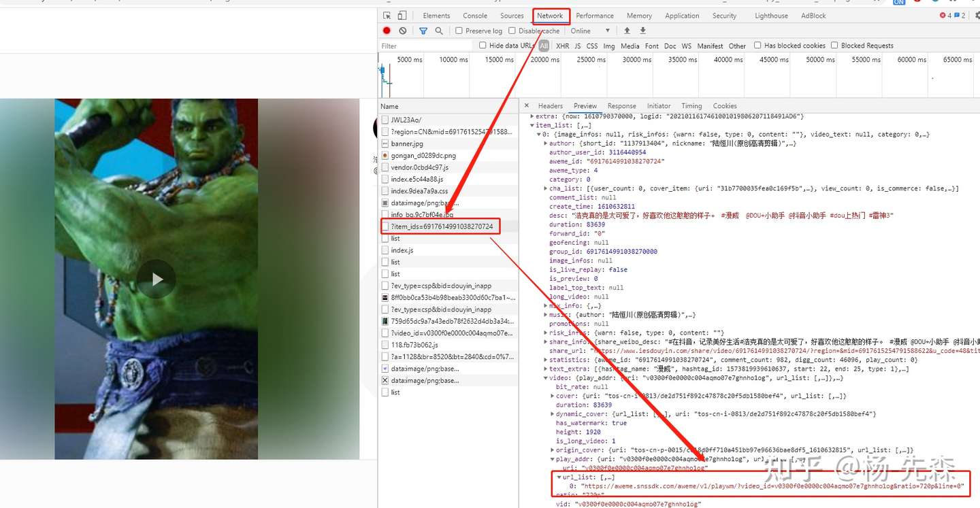Select the 118.fb73b062.js request
Image resolution: width=980 pixels, height=508 pixels.
pos(448,345)
